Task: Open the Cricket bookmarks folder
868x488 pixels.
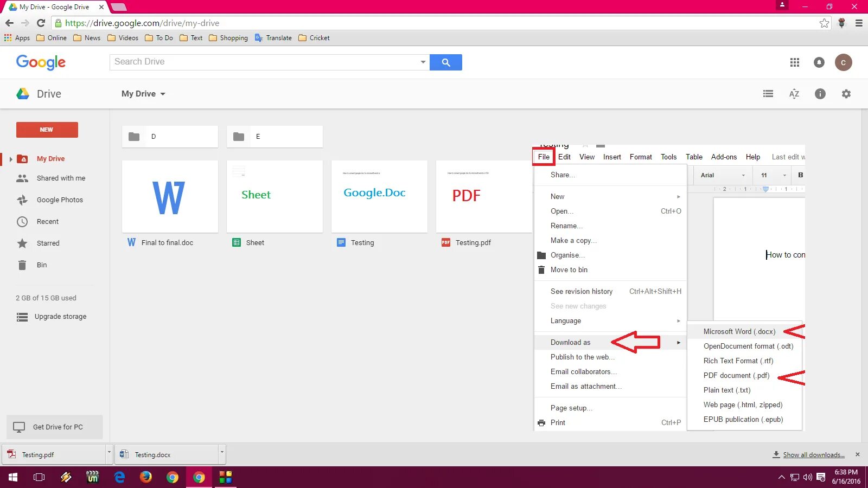Action: tap(314, 38)
